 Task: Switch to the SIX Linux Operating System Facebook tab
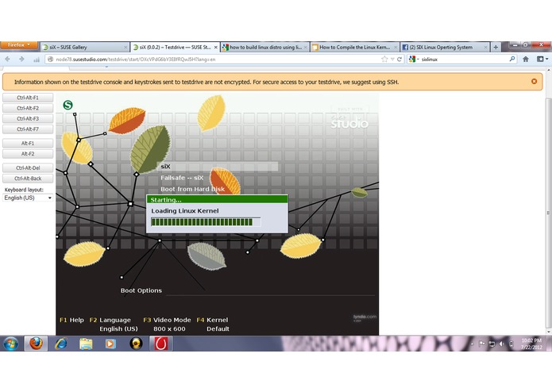[445, 47]
